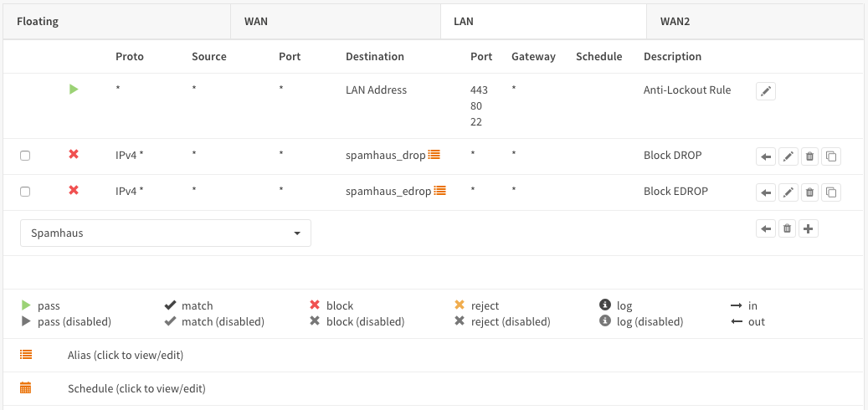Move selected rules to end with bottom arrow

pyautogui.click(x=765, y=228)
